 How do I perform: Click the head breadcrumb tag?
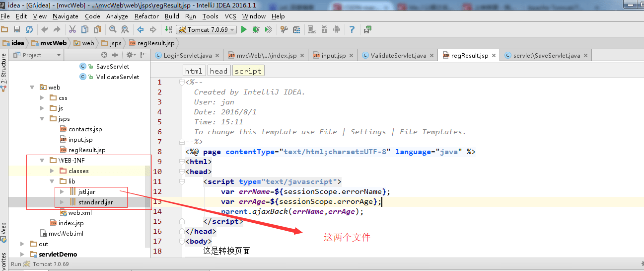(x=218, y=71)
